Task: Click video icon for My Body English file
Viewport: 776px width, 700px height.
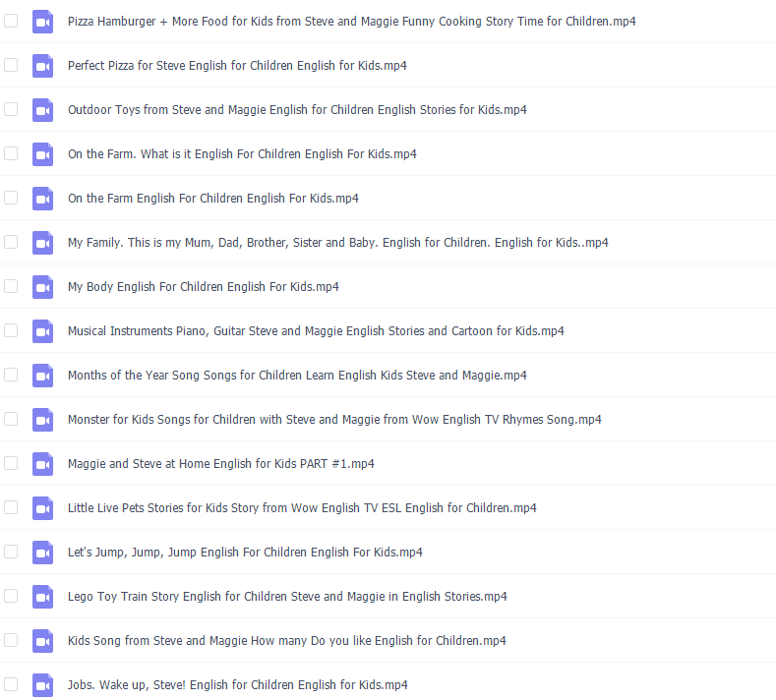Action: pos(42,287)
